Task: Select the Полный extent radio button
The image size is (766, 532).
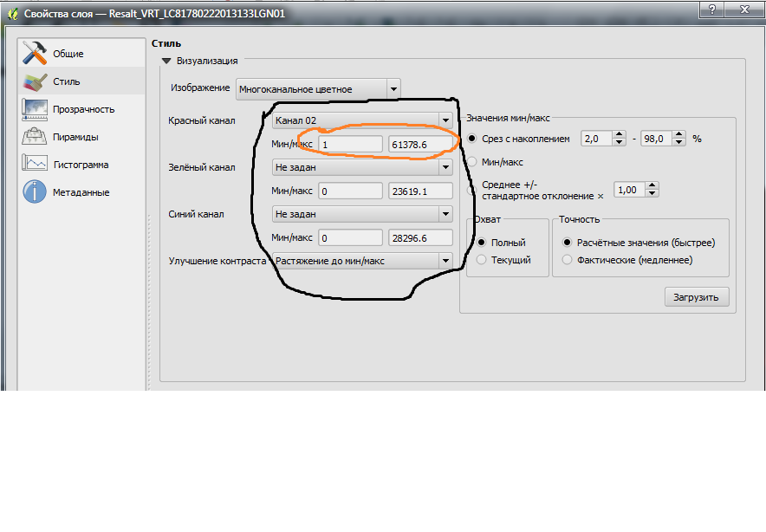Action: 481,243
